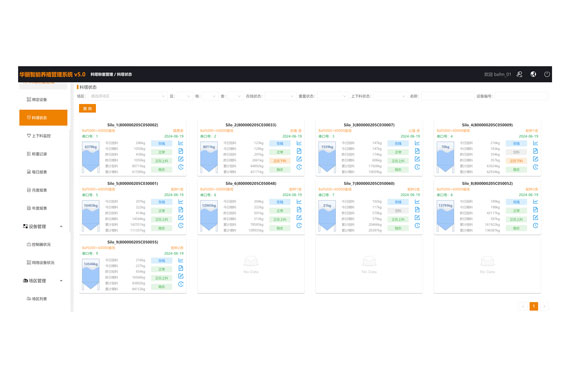This screenshot has width=570, height=377.
Task: Click the user profile icon in header
Action: pyautogui.click(x=519, y=74)
